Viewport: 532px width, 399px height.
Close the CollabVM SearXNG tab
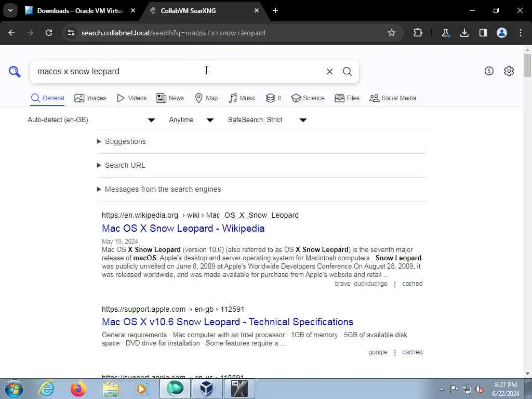[257, 10]
